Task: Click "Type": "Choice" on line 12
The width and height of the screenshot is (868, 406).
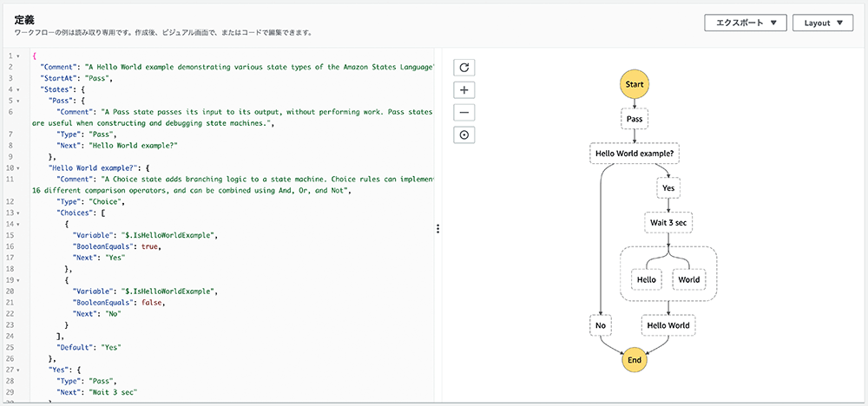Action: click(x=91, y=202)
